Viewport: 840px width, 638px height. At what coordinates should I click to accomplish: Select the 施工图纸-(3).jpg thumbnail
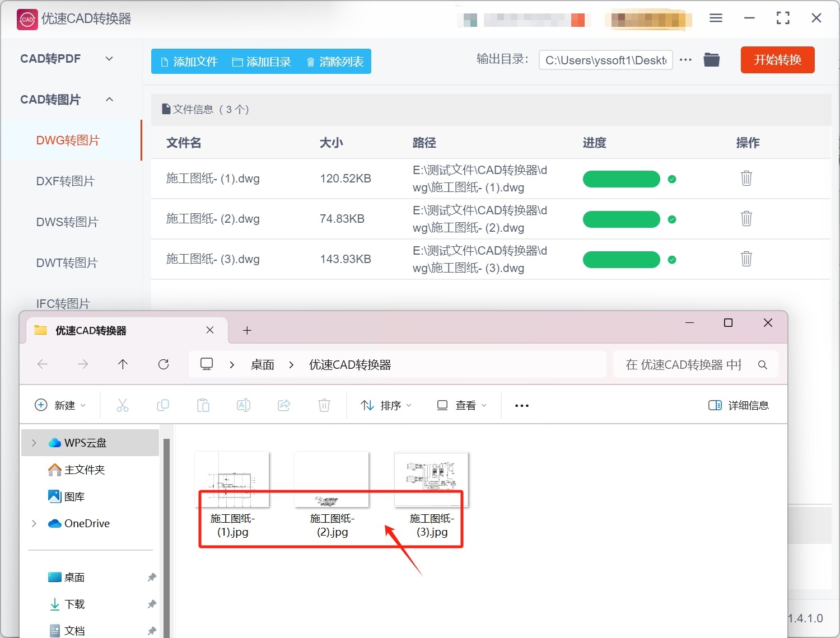coord(431,480)
